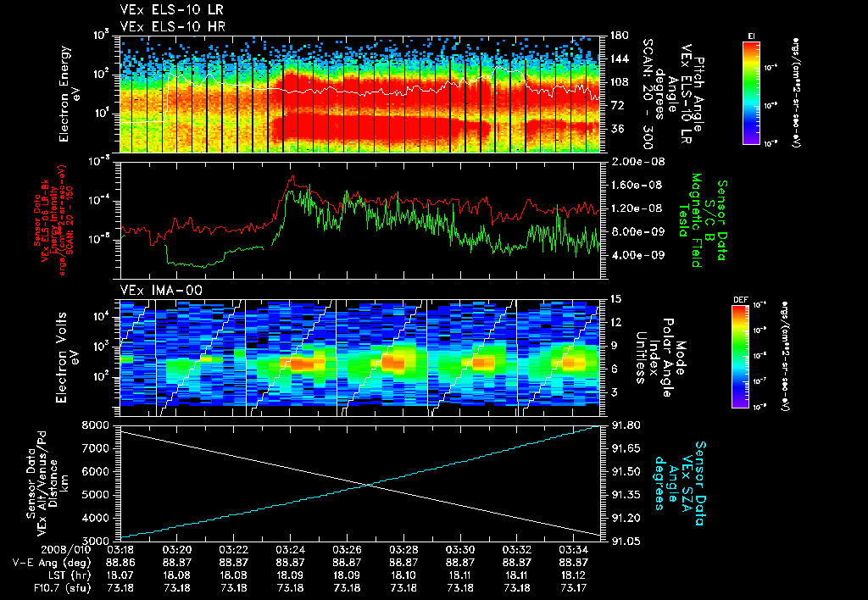Click the IMA ion spectrogram panel

click(359, 358)
